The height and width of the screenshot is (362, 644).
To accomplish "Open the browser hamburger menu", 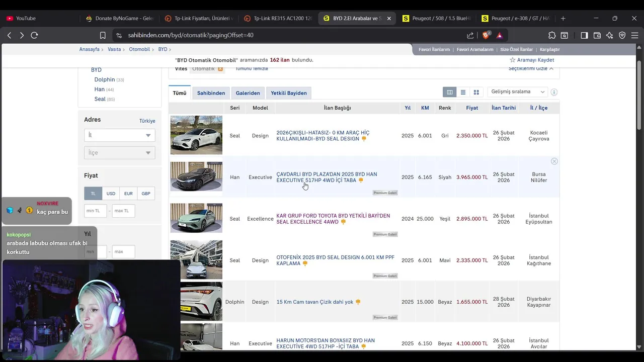I will 635,35.
